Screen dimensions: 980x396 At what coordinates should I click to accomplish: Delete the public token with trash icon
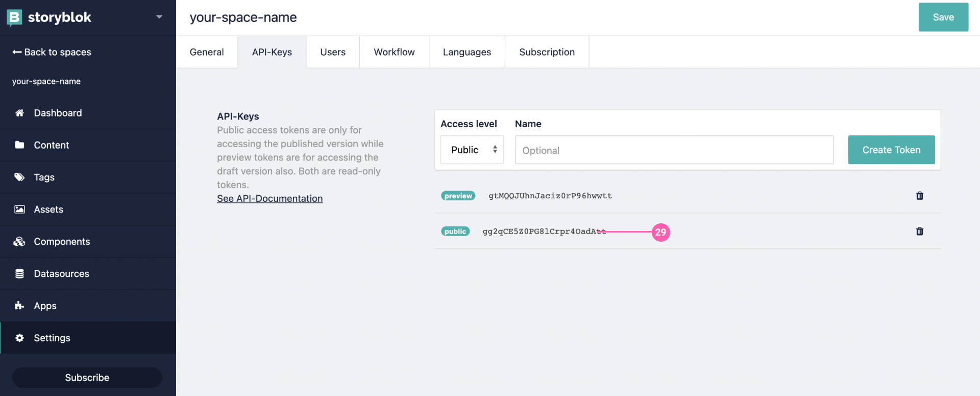920,231
